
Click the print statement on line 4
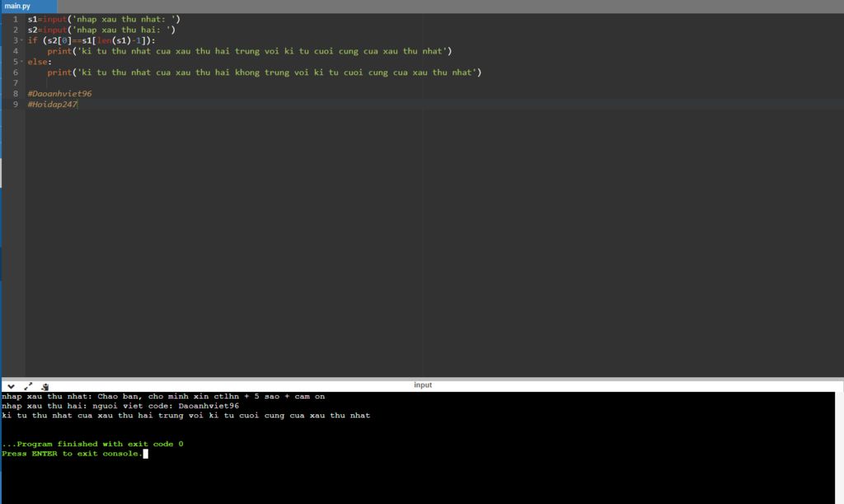point(249,51)
